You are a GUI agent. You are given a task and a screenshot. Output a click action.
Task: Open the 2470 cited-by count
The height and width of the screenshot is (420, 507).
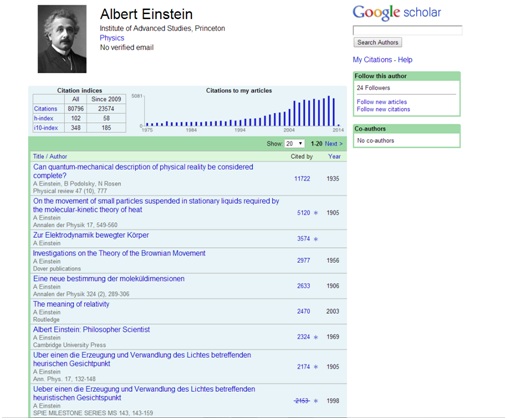(303, 311)
